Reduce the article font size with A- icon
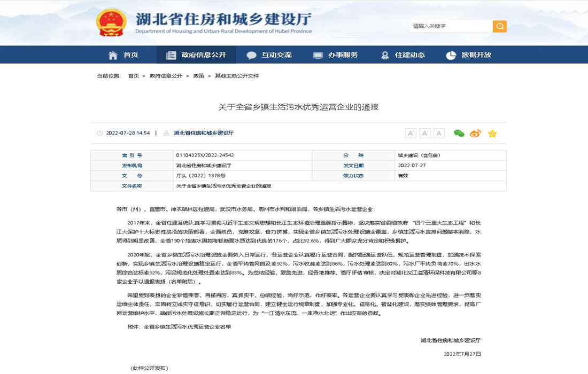This screenshot has height=374, width=588. point(425,133)
